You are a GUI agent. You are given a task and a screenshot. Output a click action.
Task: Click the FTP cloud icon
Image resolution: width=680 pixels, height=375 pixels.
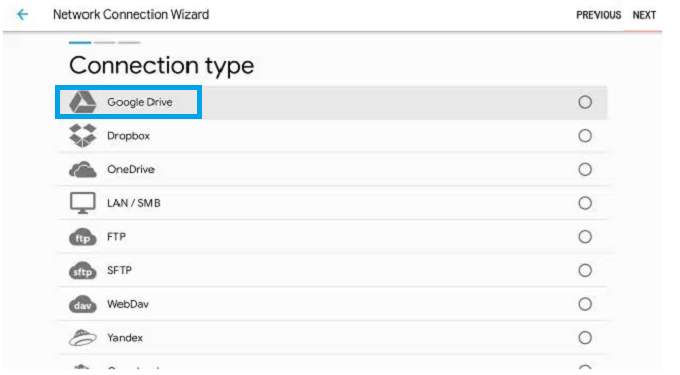pos(82,237)
